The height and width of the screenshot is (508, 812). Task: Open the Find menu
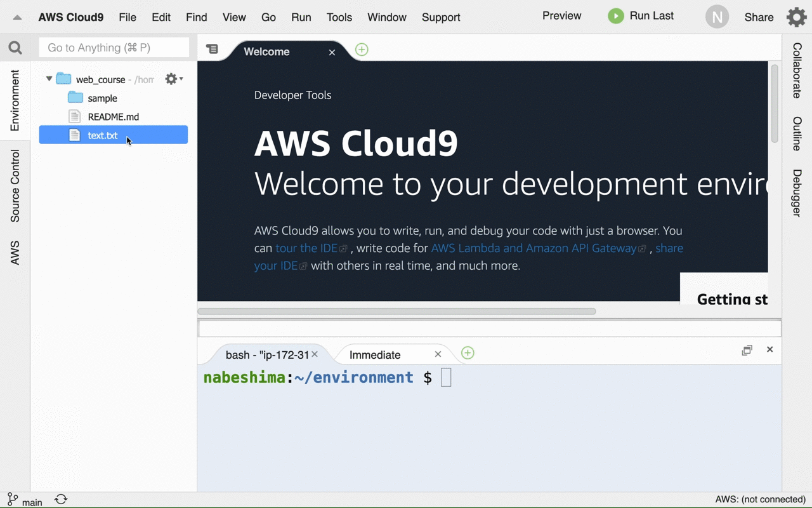pos(197,17)
